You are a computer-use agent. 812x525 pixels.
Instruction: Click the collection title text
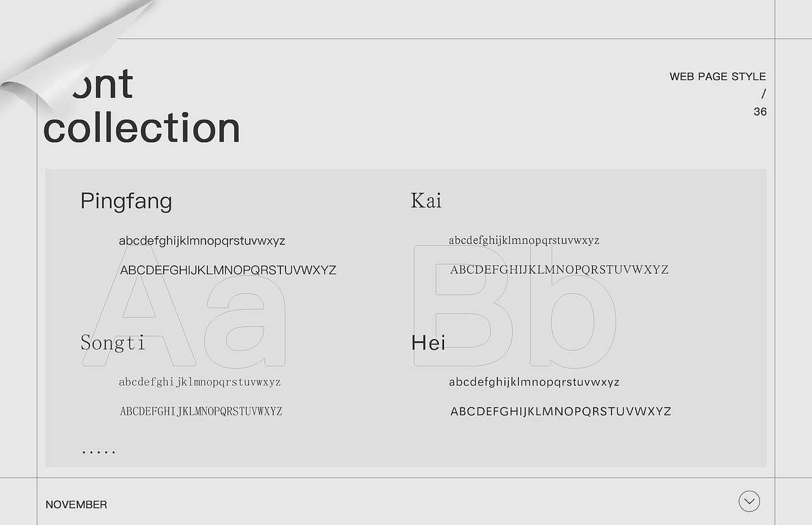(x=142, y=128)
